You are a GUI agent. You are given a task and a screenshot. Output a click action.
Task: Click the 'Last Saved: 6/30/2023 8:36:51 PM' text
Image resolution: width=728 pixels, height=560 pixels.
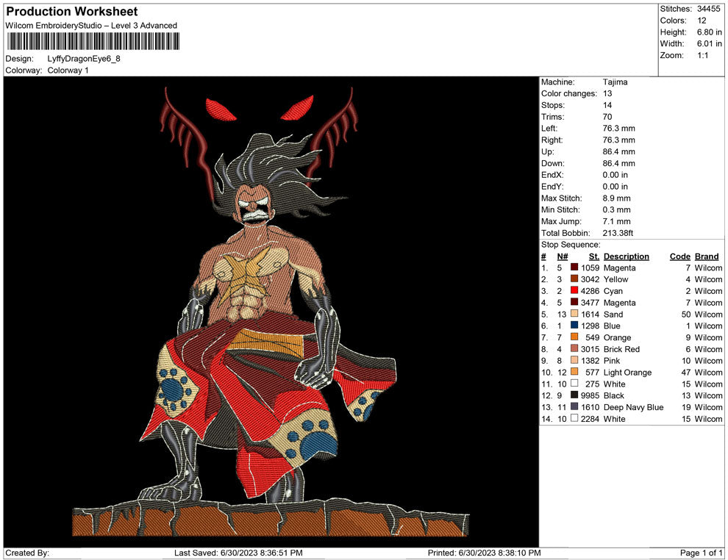(x=238, y=553)
